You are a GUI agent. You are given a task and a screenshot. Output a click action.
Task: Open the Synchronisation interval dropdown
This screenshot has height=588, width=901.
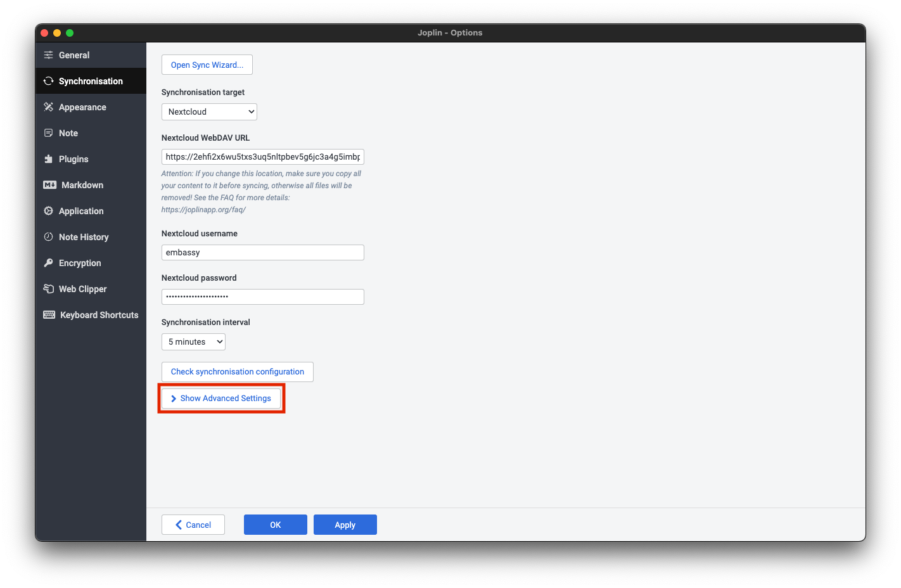tap(193, 342)
